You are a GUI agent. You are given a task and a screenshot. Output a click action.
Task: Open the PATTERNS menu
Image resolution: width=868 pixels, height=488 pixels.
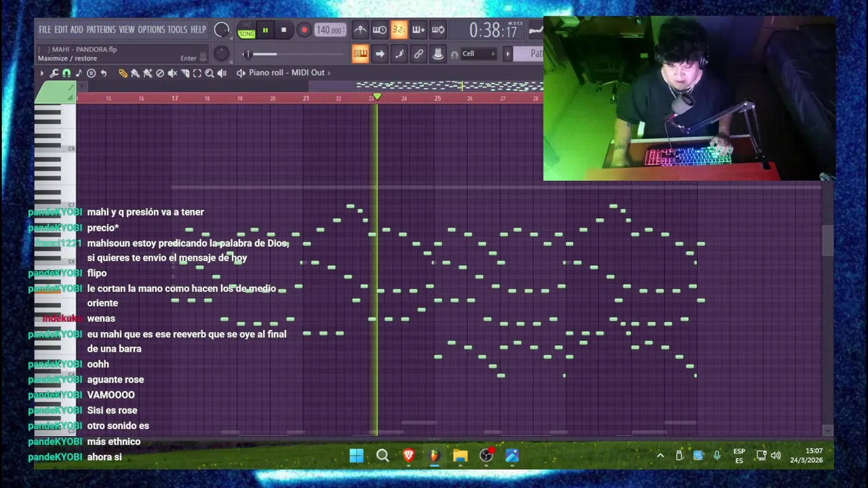pyautogui.click(x=101, y=30)
